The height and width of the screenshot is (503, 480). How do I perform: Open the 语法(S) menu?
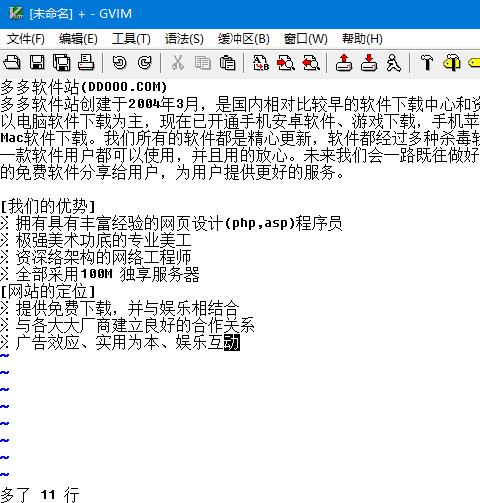tap(184, 39)
